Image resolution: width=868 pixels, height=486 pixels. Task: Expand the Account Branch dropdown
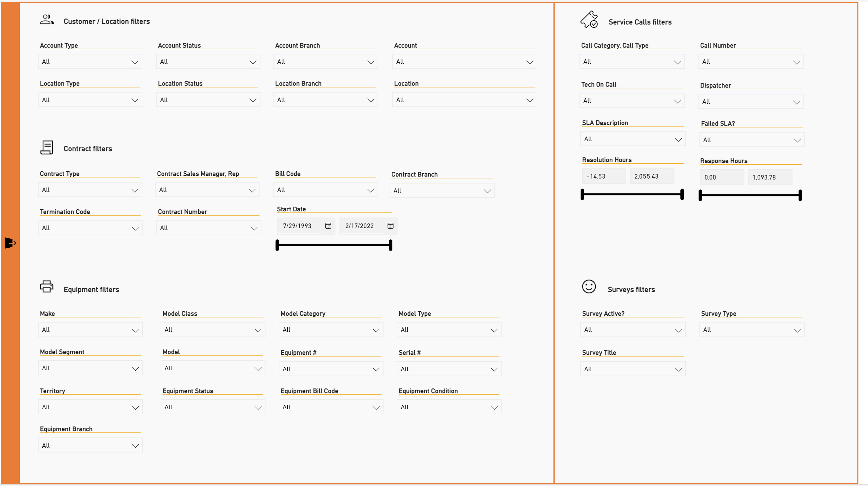[x=326, y=62]
